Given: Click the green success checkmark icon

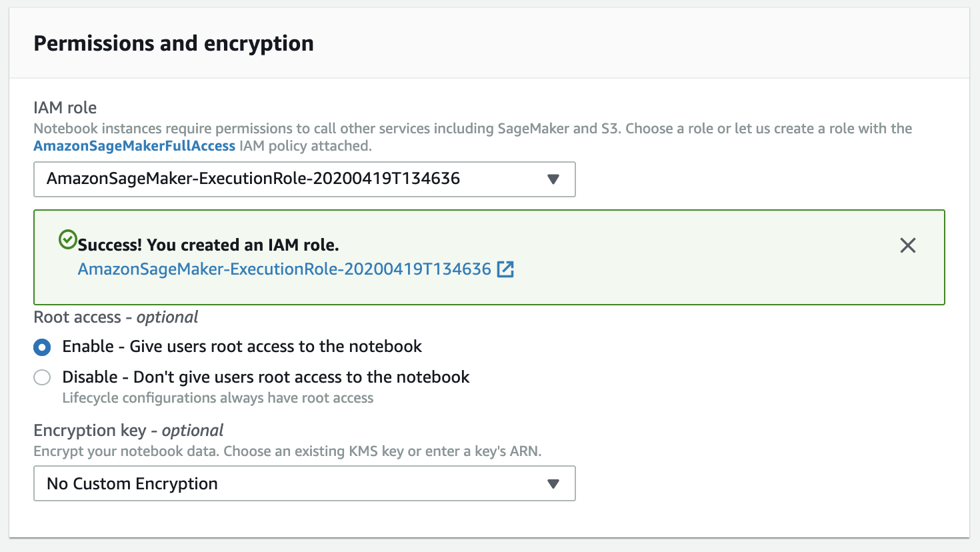Looking at the screenshot, I should [67, 239].
